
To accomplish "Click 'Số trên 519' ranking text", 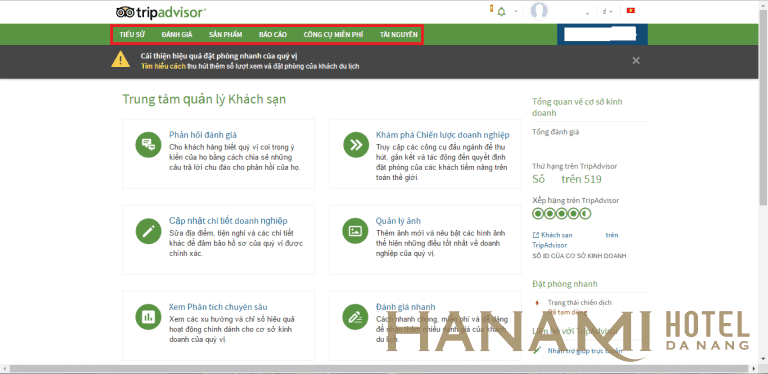I will tap(567, 179).
